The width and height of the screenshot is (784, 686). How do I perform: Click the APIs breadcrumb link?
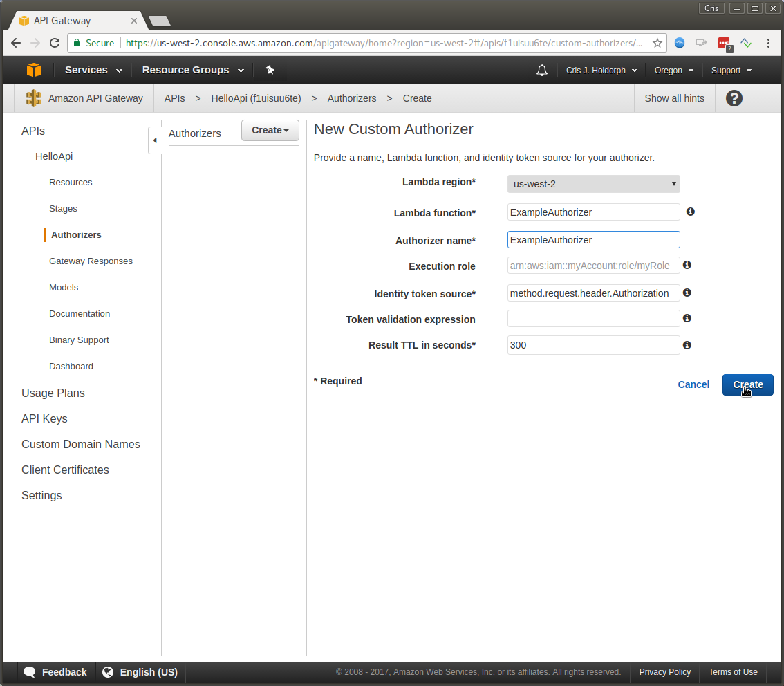[174, 98]
